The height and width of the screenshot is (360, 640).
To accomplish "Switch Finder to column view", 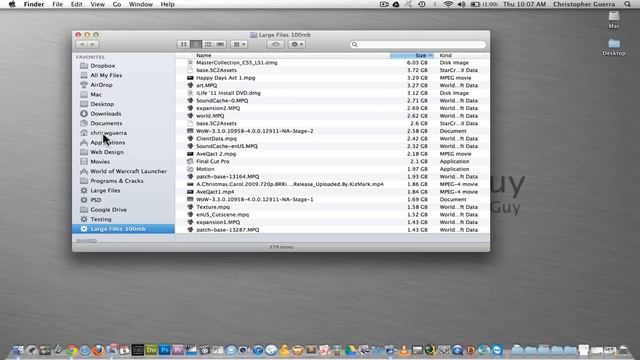I will point(208,44).
